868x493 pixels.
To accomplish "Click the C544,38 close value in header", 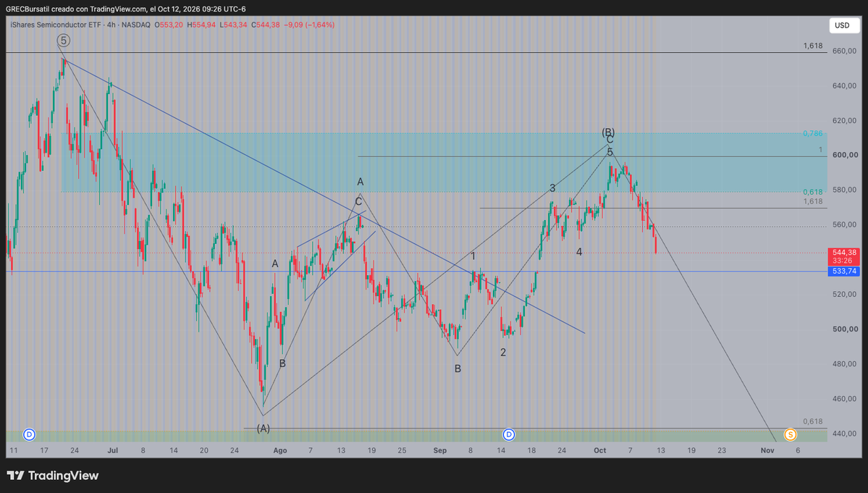I will (266, 25).
